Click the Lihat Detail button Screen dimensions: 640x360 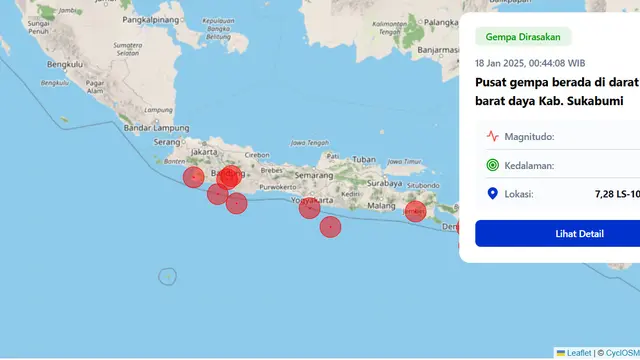pos(558,233)
